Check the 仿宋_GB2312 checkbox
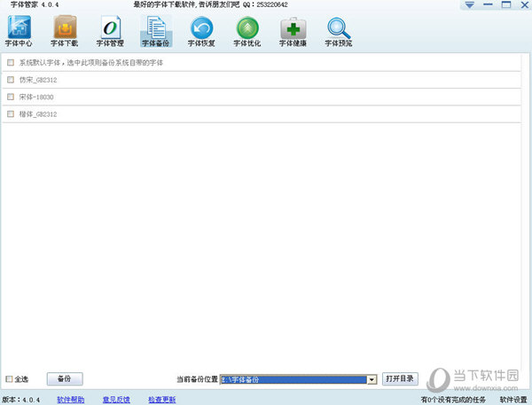The height and width of the screenshot is (405, 532). click(x=11, y=80)
